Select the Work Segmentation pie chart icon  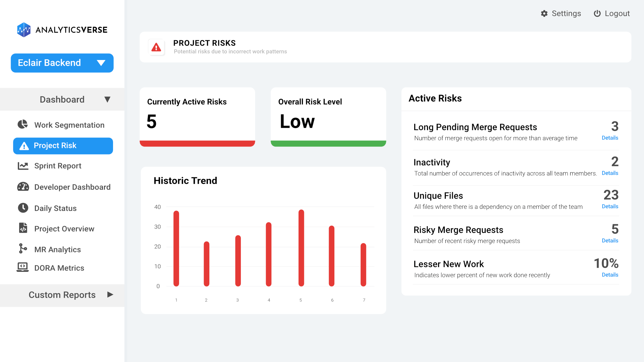tap(22, 124)
